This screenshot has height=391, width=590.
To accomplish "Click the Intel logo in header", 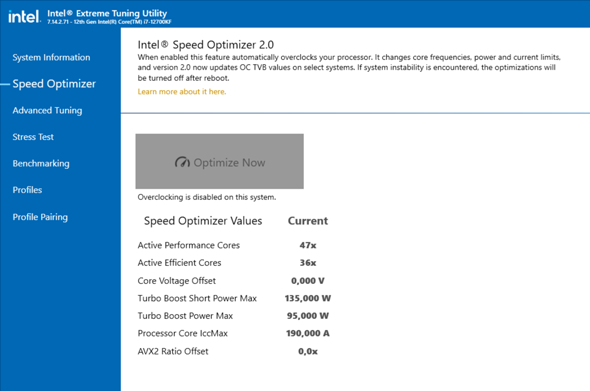I will 24,17.
